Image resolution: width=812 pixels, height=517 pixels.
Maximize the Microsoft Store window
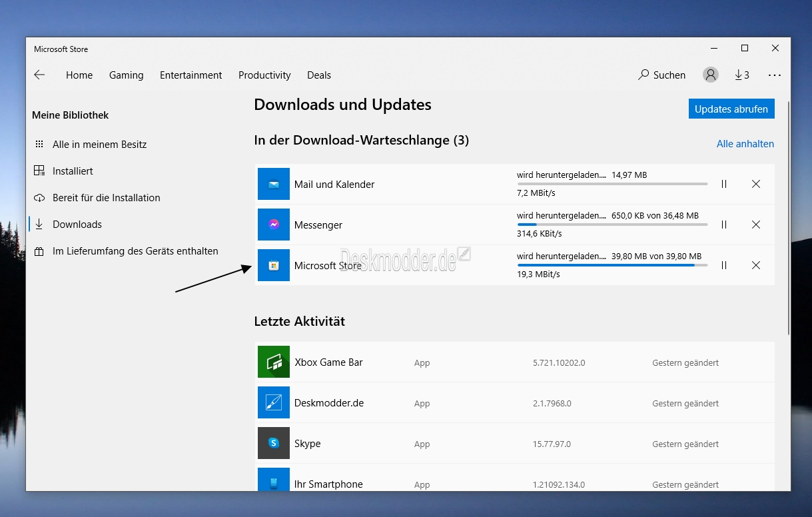point(745,48)
